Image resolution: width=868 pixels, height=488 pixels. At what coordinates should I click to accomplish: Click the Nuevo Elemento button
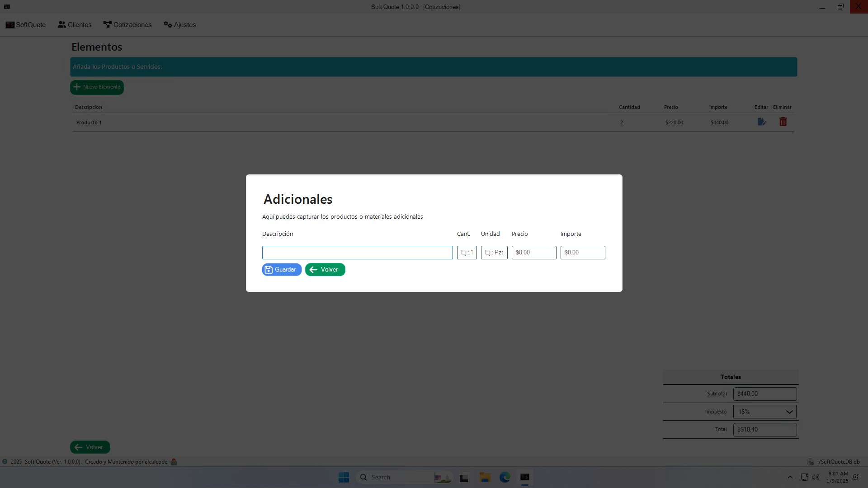(x=97, y=87)
